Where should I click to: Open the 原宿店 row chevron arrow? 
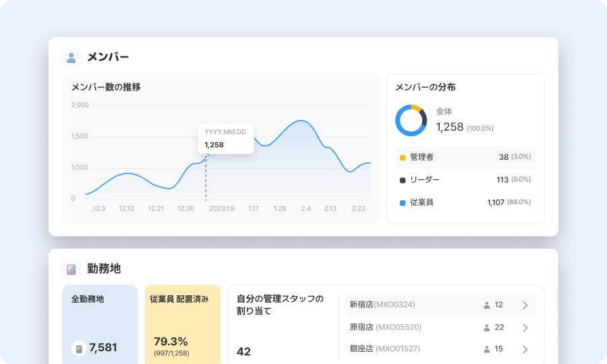(x=525, y=328)
